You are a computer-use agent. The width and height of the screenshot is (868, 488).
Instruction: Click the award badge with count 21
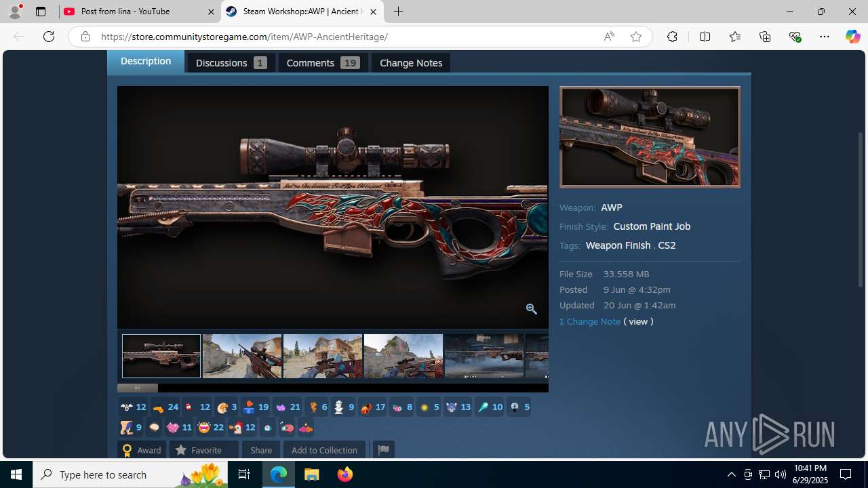pyautogui.click(x=288, y=407)
